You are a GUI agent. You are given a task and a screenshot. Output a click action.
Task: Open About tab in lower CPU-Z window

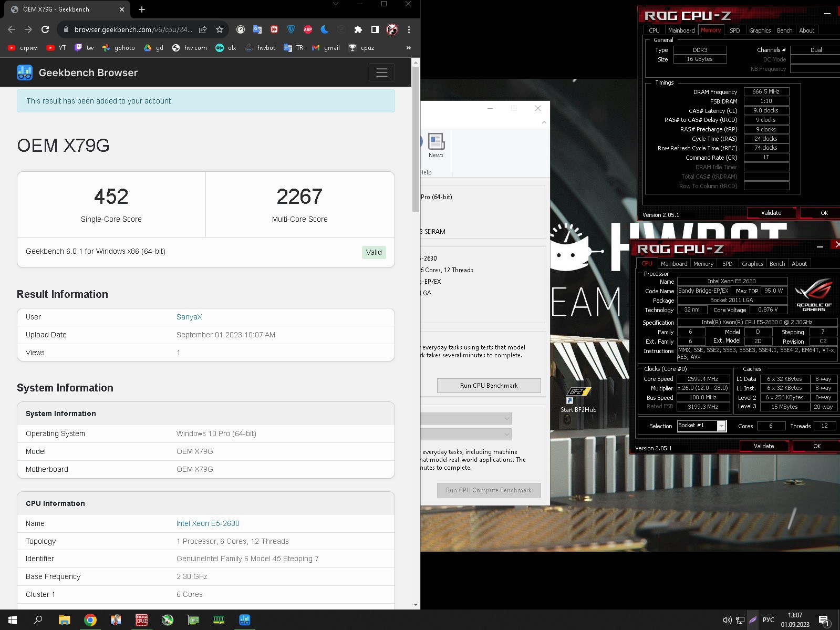(799, 264)
